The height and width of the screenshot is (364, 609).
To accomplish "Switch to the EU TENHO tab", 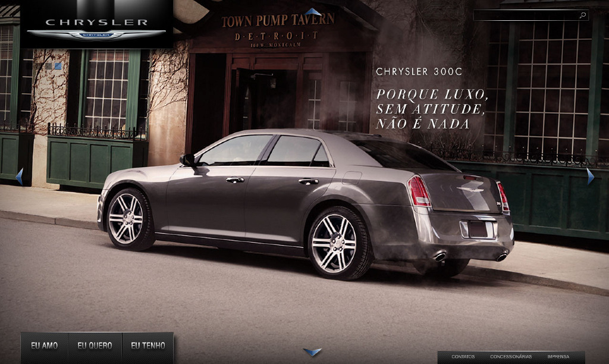I will pos(148,346).
